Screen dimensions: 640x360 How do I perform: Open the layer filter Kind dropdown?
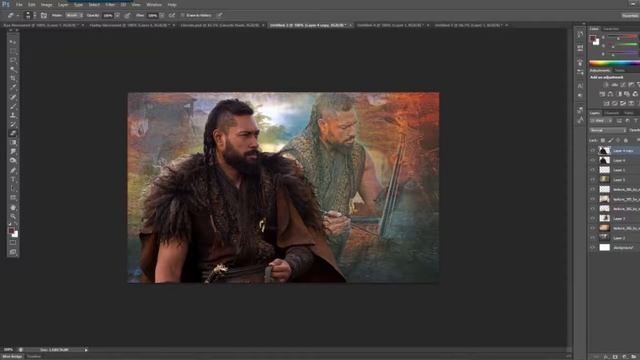(601, 121)
